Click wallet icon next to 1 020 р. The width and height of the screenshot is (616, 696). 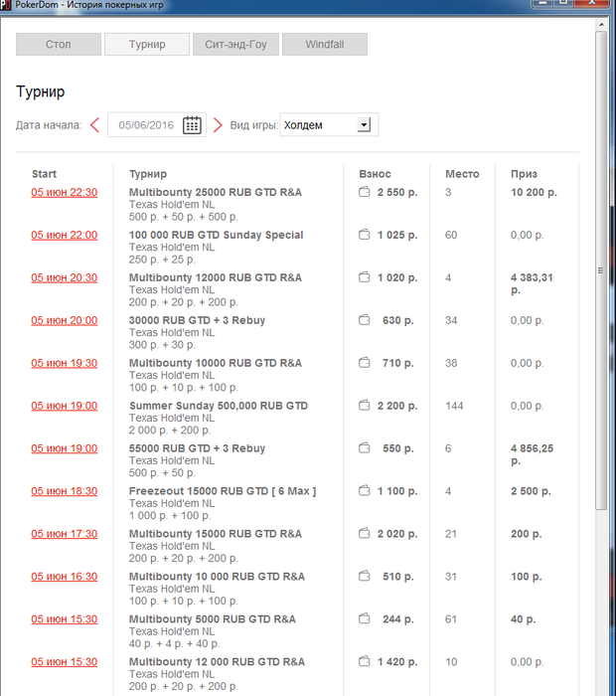[364, 277]
